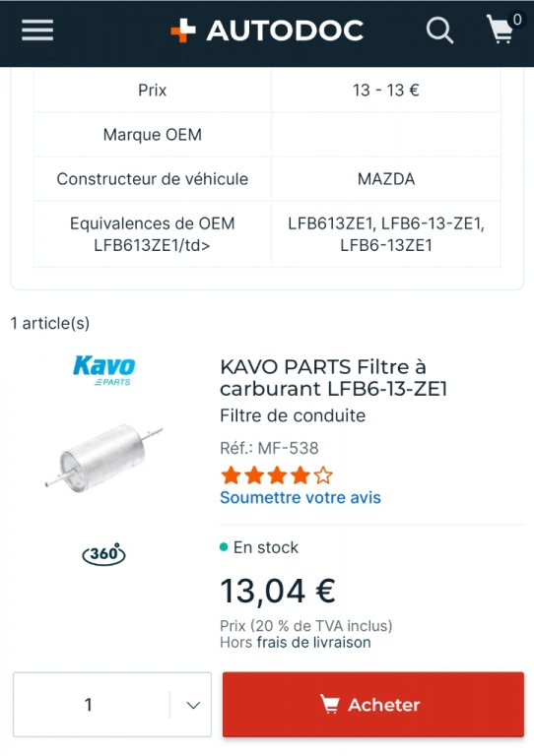This screenshot has width=534, height=756.
Task: Click the orange AUTODOC plus logo
Action: 183,31
